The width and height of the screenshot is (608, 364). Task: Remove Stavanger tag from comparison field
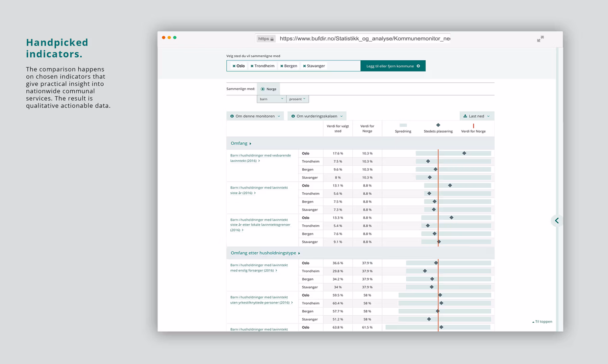click(304, 66)
